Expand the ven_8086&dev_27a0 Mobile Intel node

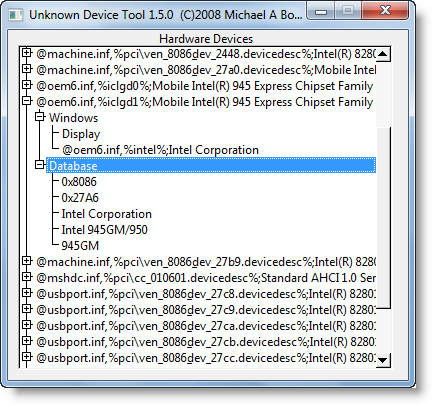(x=26, y=69)
